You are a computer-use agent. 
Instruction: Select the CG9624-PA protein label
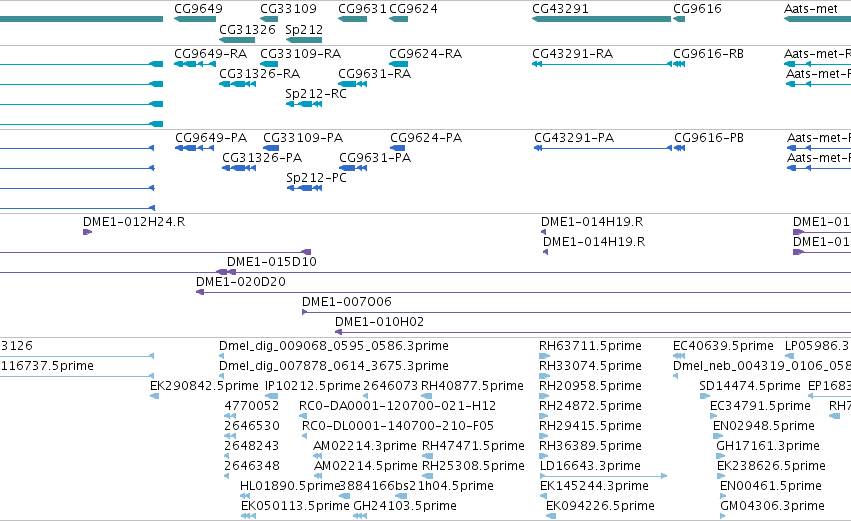(x=426, y=138)
